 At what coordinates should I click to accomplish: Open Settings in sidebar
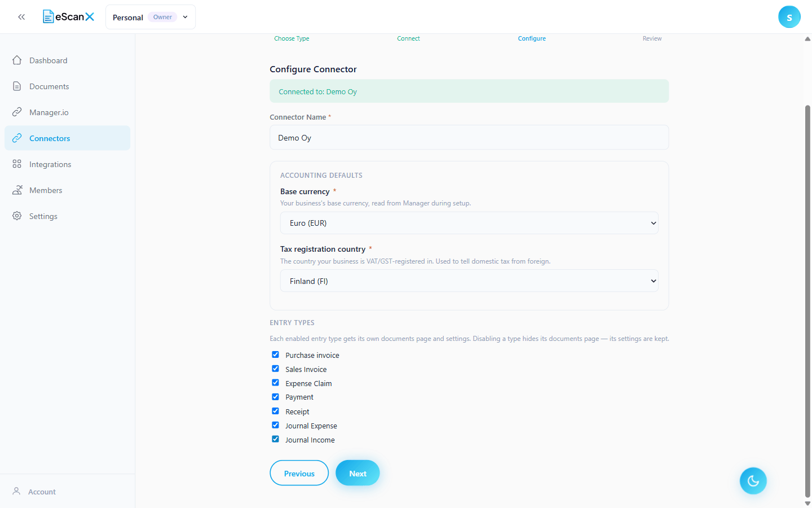point(67,216)
